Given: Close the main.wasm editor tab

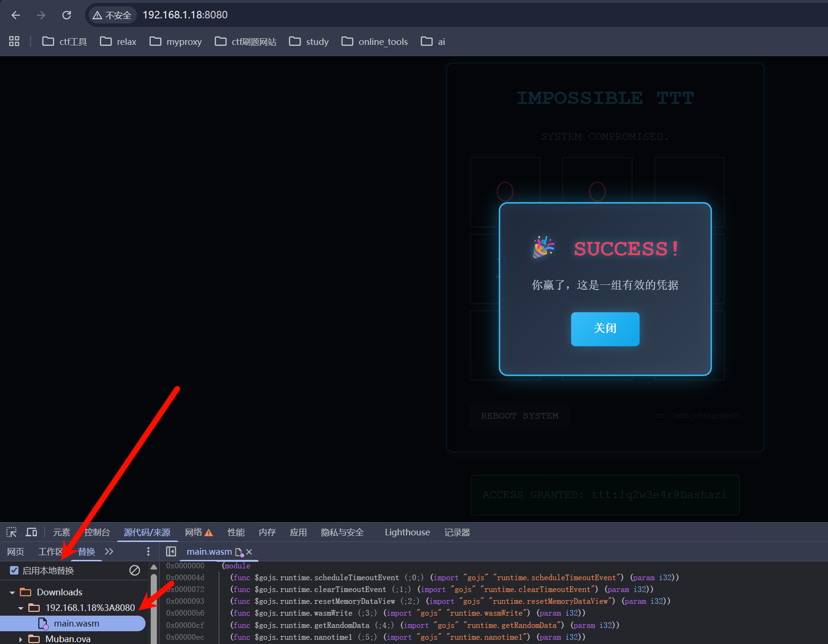Looking at the screenshot, I should [x=249, y=552].
